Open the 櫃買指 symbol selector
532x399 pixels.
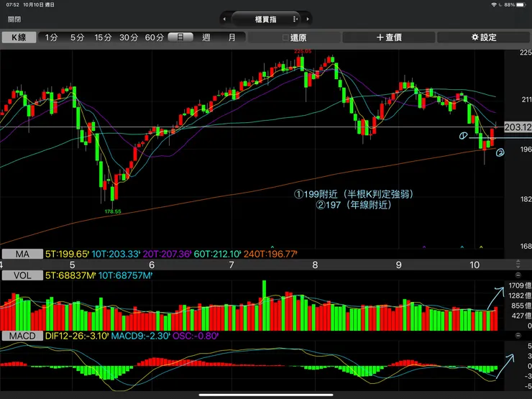click(x=266, y=19)
